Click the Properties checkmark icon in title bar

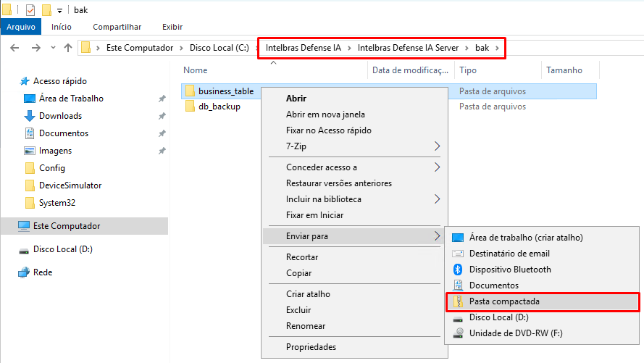[x=30, y=10]
